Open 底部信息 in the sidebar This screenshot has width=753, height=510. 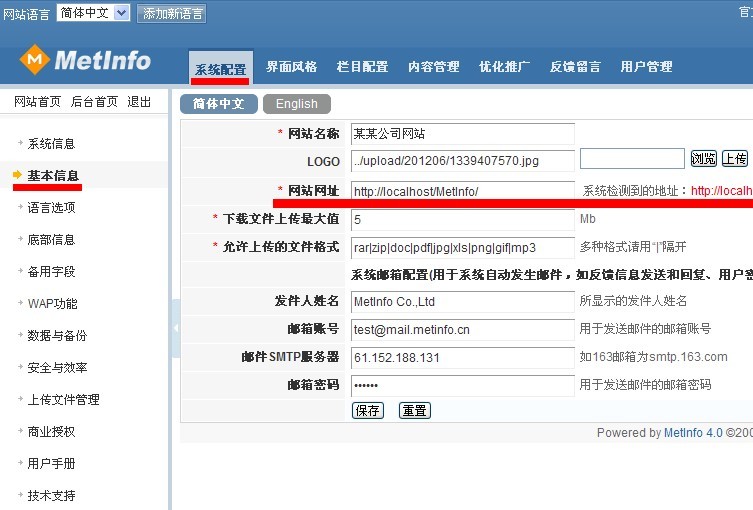point(51,240)
